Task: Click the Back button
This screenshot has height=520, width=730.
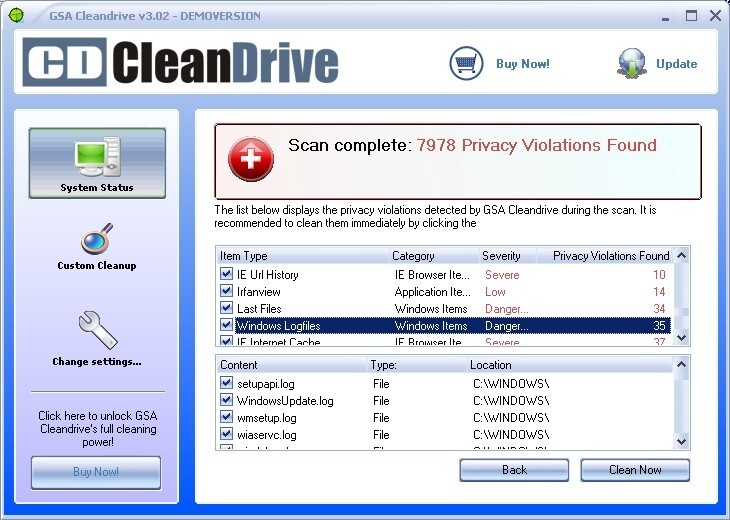Action: [514, 470]
